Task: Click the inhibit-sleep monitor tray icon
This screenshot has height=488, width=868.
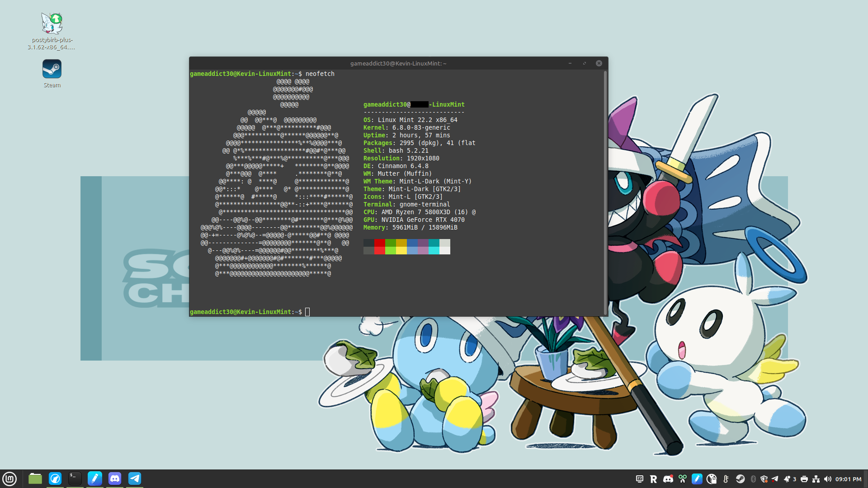Action: [640, 479]
